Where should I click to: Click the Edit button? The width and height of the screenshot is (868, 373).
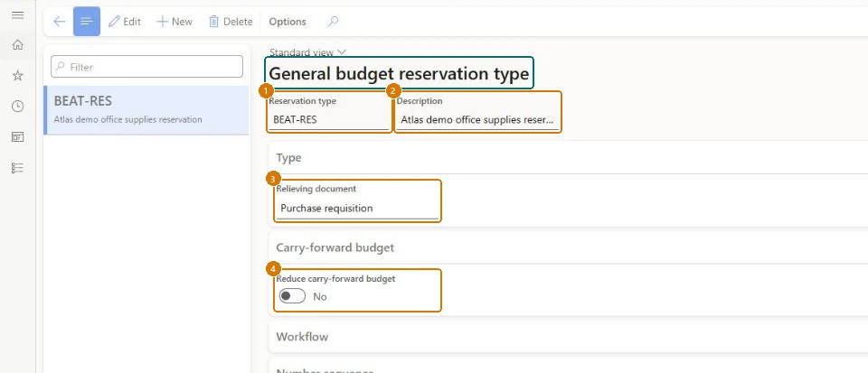[x=125, y=22]
